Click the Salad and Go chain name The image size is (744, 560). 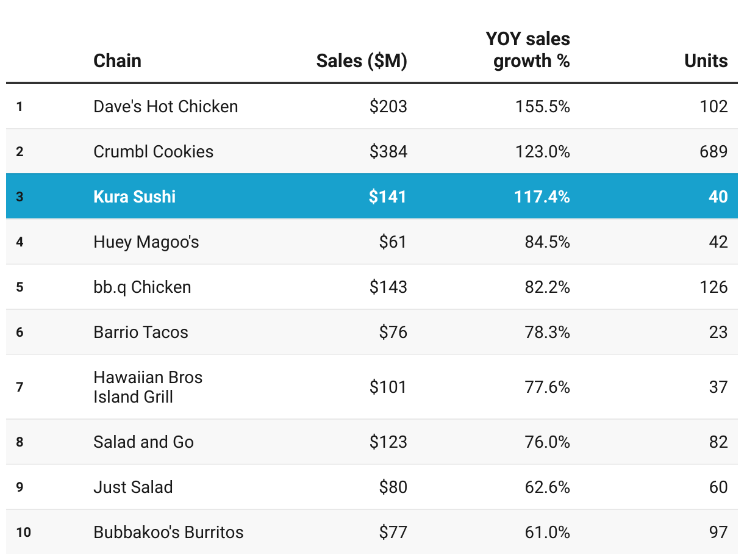pyautogui.click(x=143, y=442)
